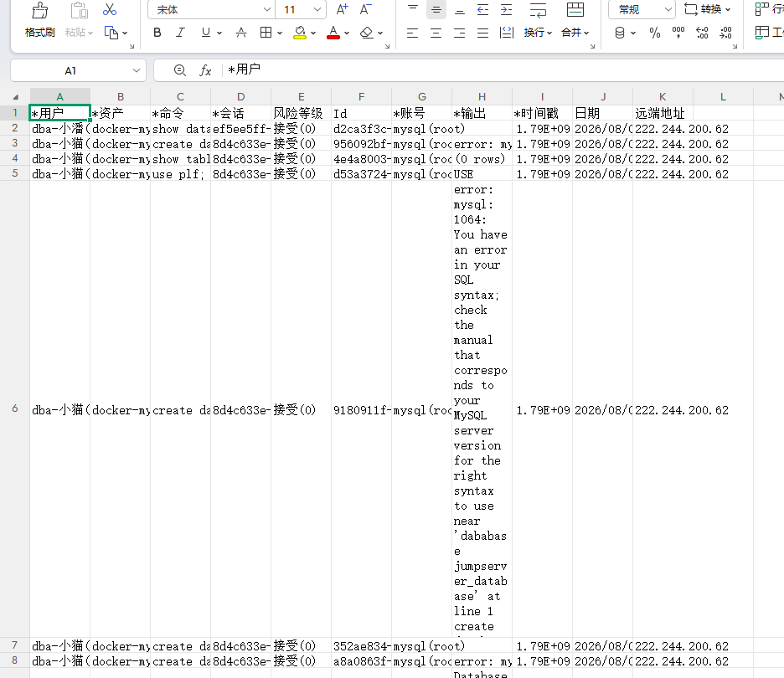This screenshot has width=784, height=678.
Task: Decrease indent icon
Action: click(x=482, y=9)
